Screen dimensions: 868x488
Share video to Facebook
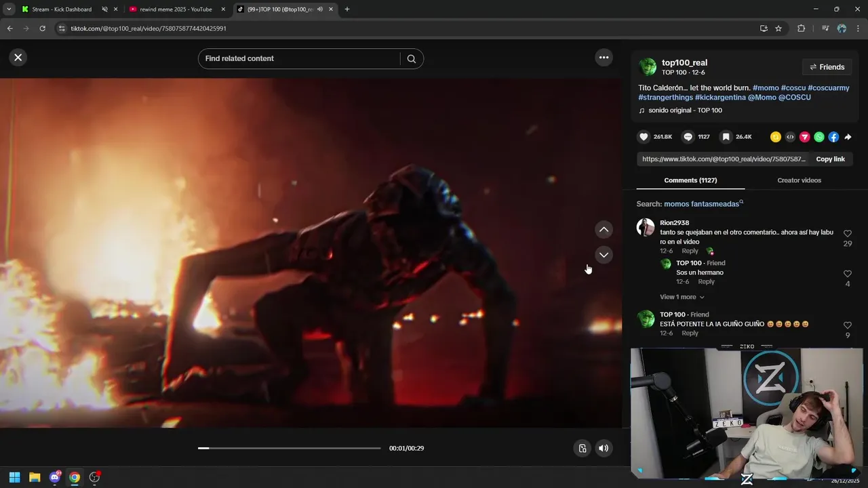pos(833,137)
